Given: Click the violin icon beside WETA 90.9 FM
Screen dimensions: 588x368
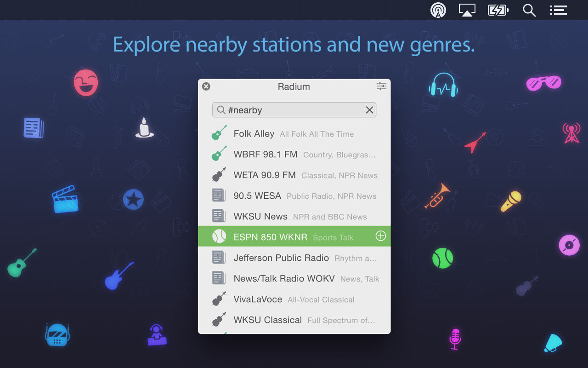Looking at the screenshot, I should (x=219, y=174).
